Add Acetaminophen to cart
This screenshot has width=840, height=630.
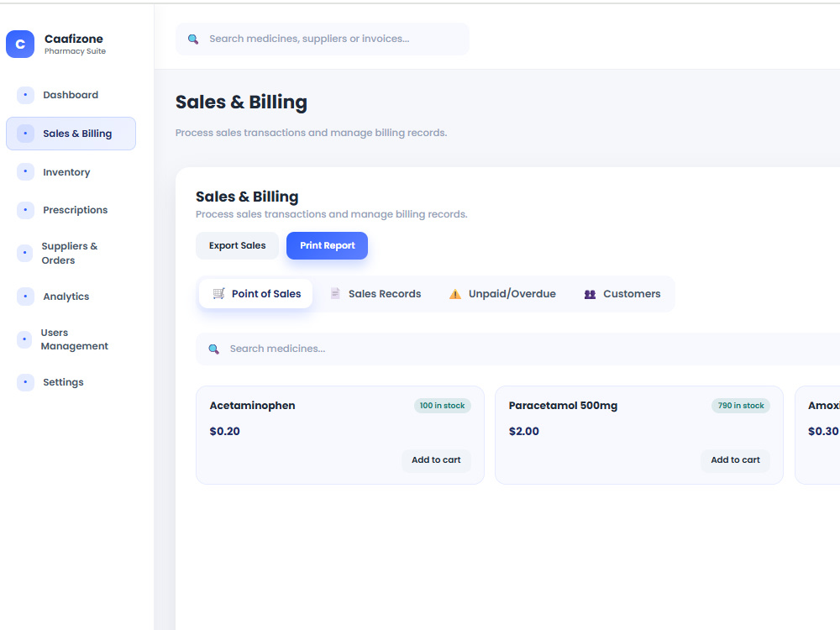coord(436,460)
